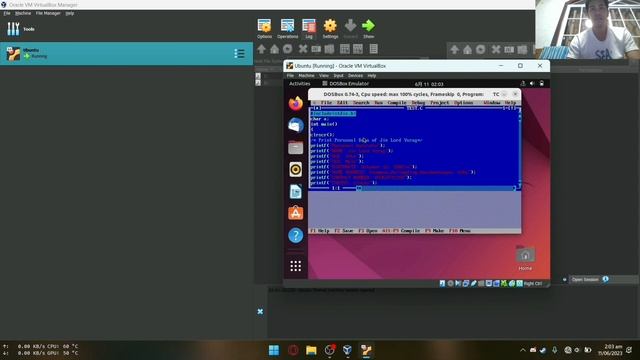The width and height of the screenshot is (640, 360).
Task: Click F2 Save in Turbo C status bar
Action: point(344,231)
